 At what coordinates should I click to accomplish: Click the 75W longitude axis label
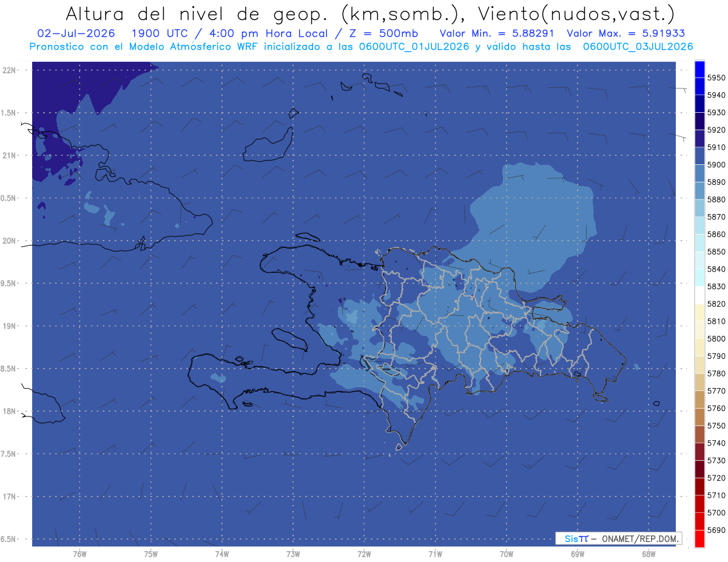[151, 554]
